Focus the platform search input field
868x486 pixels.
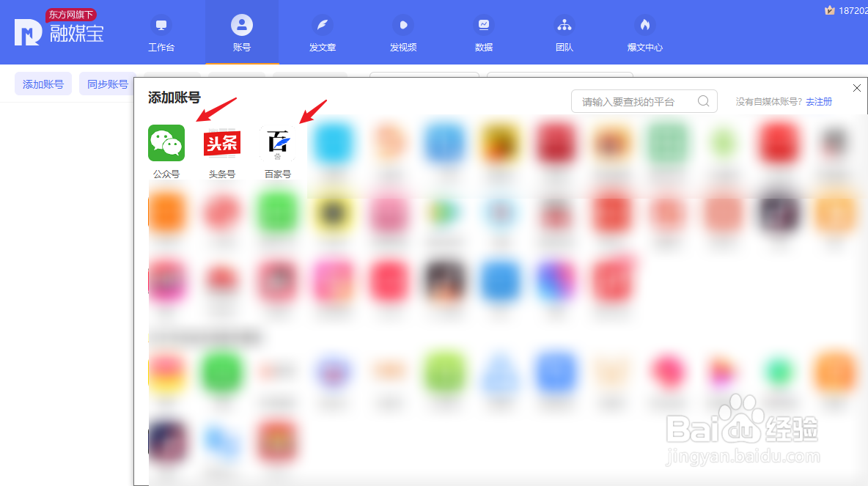[x=644, y=101]
